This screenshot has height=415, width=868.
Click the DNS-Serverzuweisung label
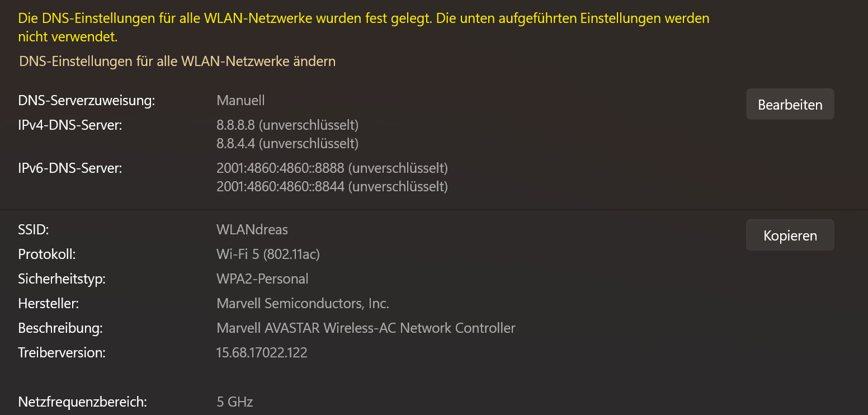click(86, 101)
